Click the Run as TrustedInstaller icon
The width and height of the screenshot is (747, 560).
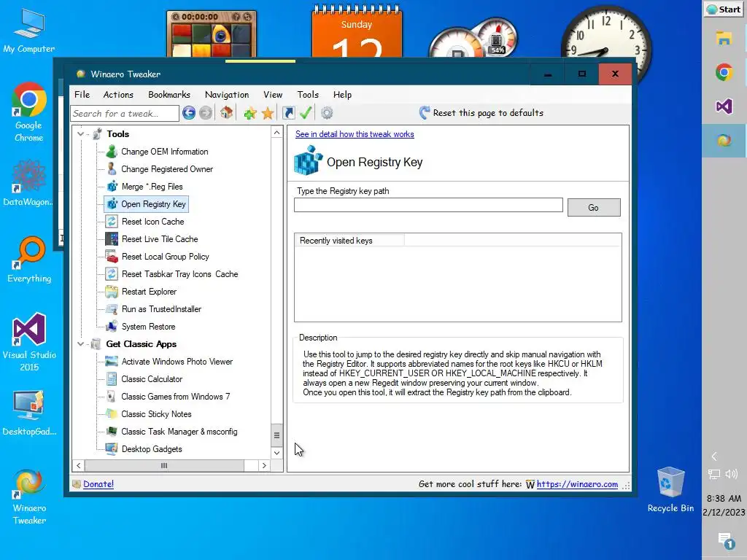point(112,309)
